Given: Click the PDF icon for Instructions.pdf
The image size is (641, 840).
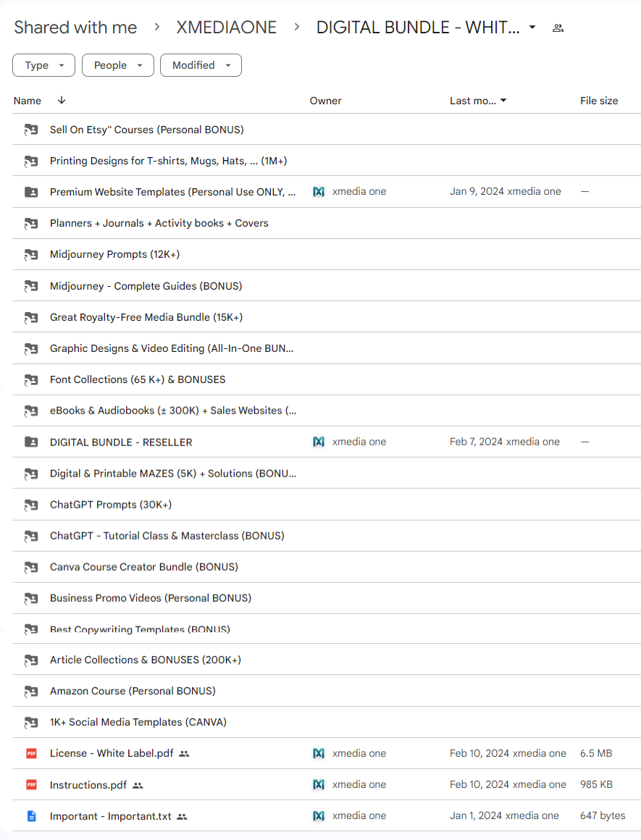Looking at the screenshot, I should pos(31,785).
